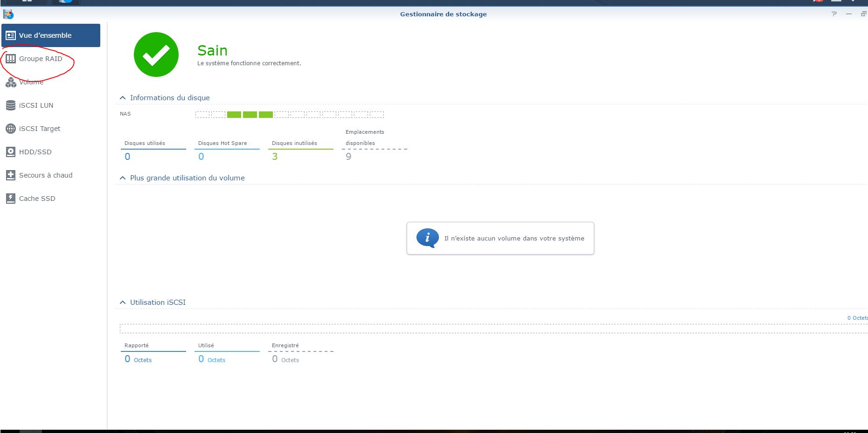
Task: Click the 'Utilisé' label
Action: 206,345
